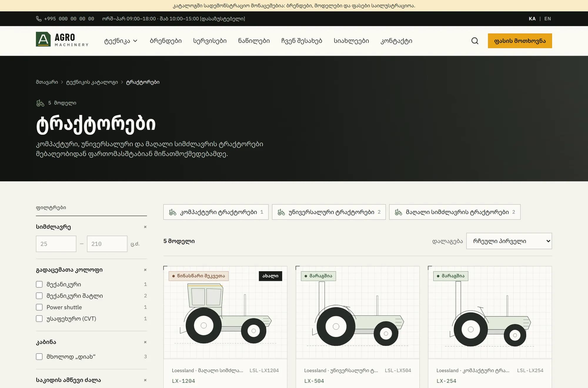
Task: Filter by უნივერსალური ტრაქტორები category chip
Action: (329, 212)
